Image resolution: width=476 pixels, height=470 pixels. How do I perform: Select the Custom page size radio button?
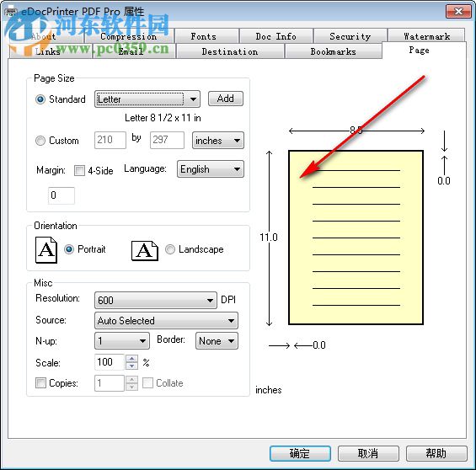[40, 141]
